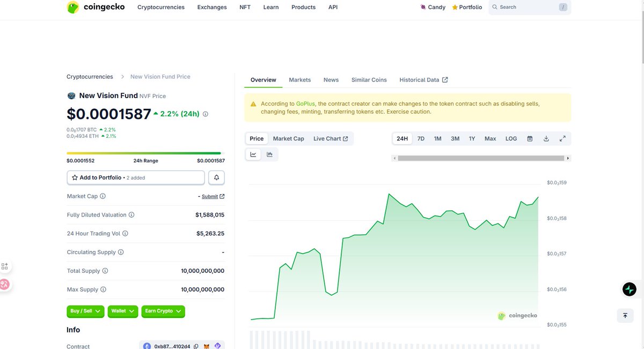644x349 pixels.
Task: Select 7D chart range
Action: [x=421, y=139]
